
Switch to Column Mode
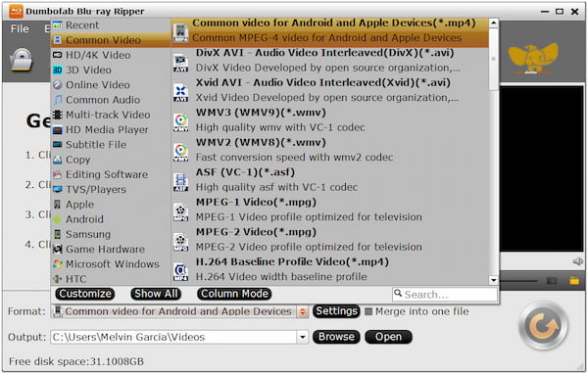(x=234, y=294)
